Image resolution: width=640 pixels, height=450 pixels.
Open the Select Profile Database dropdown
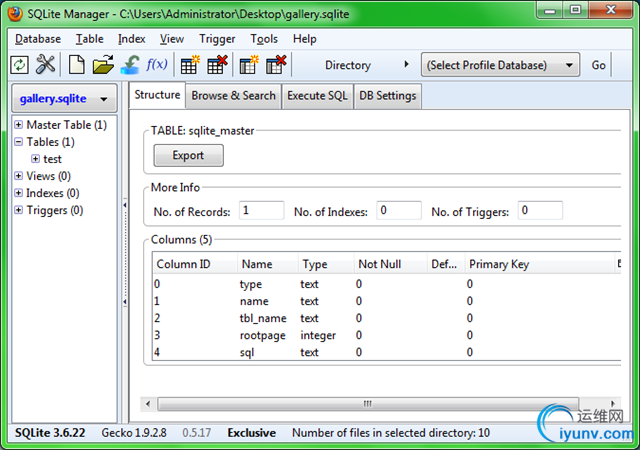[x=500, y=65]
